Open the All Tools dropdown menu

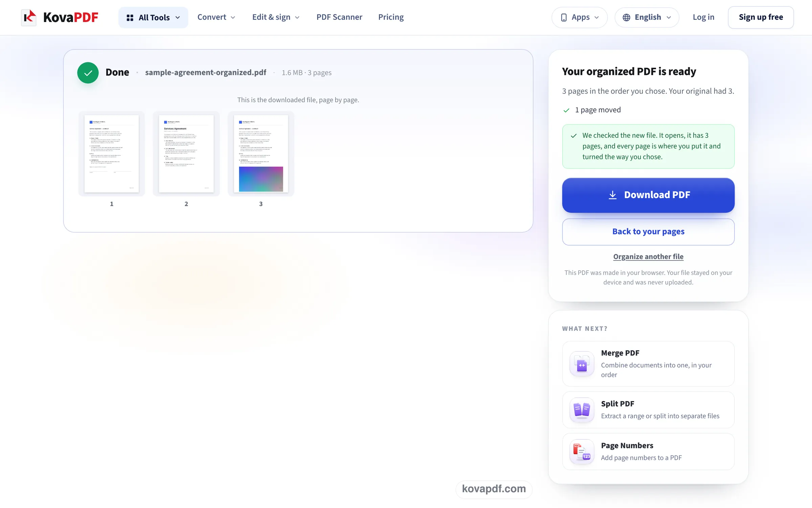pyautogui.click(x=153, y=18)
